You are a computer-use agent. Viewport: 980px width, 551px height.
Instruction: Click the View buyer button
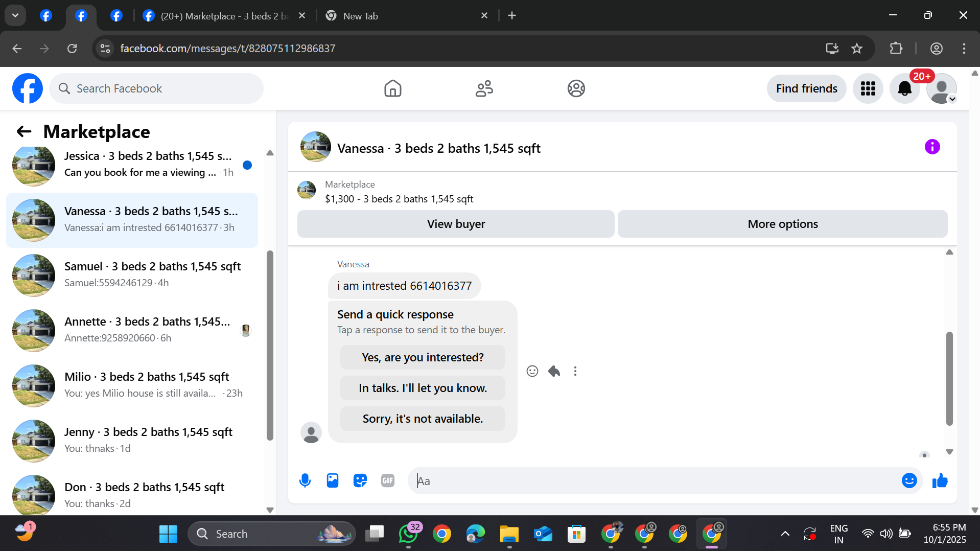pos(456,224)
